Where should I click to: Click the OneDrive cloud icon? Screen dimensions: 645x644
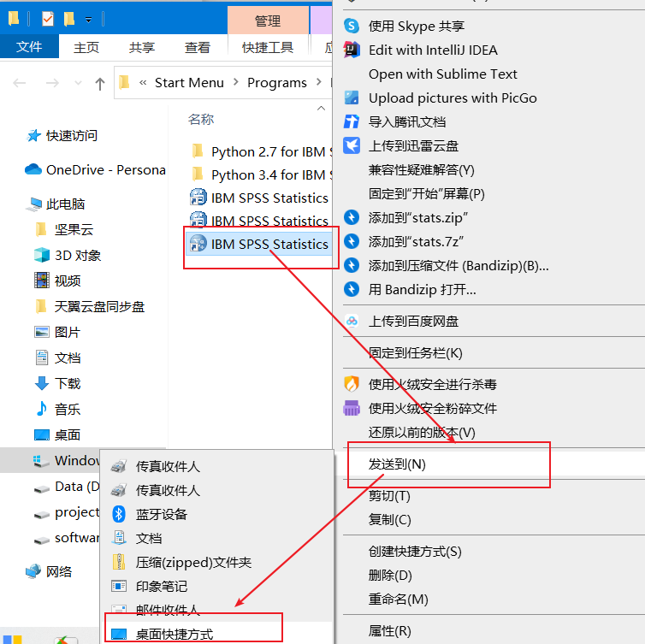pyautogui.click(x=33, y=169)
